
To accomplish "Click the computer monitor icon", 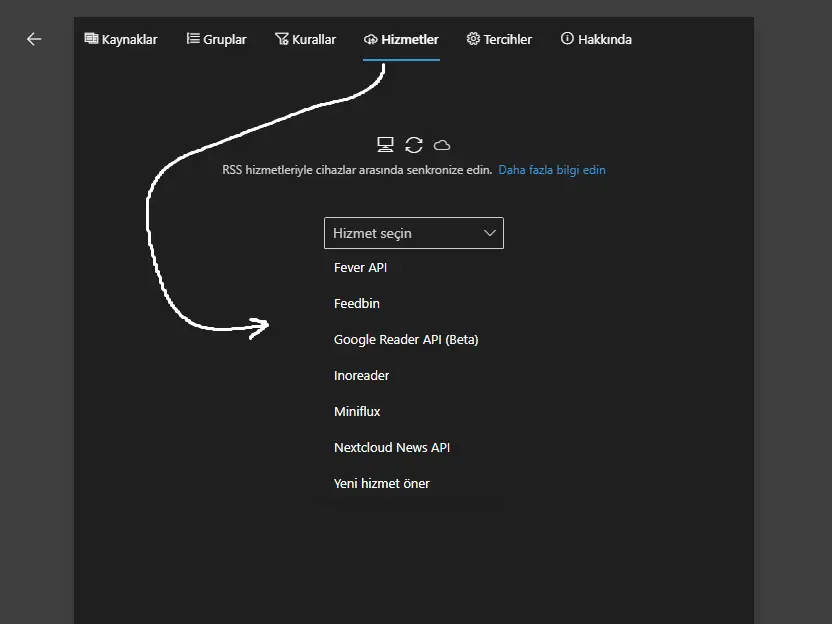I will (385, 144).
